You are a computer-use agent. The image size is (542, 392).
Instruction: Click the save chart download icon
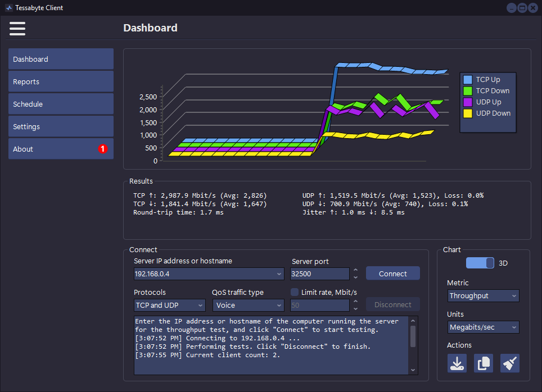[x=457, y=363]
